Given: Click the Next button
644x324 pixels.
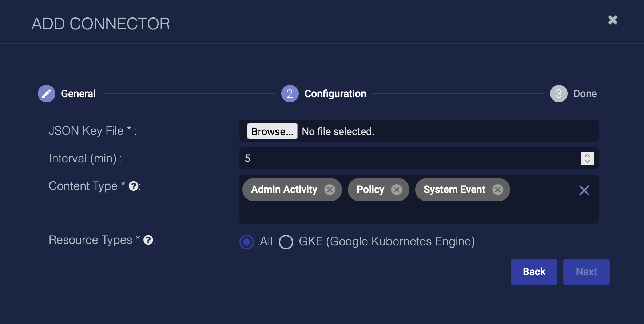Looking at the screenshot, I should 586,272.
